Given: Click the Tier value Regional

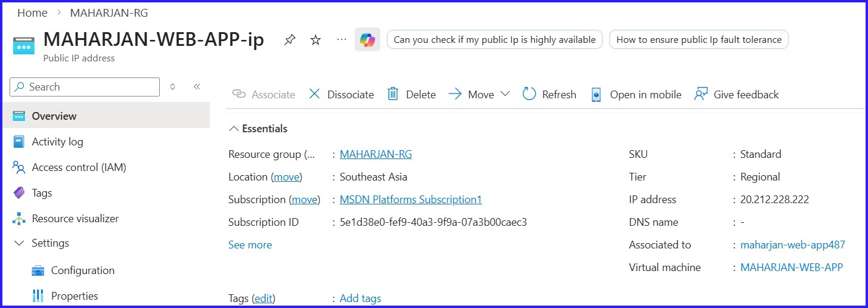Looking at the screenshot, I should (x=760, y=177).
